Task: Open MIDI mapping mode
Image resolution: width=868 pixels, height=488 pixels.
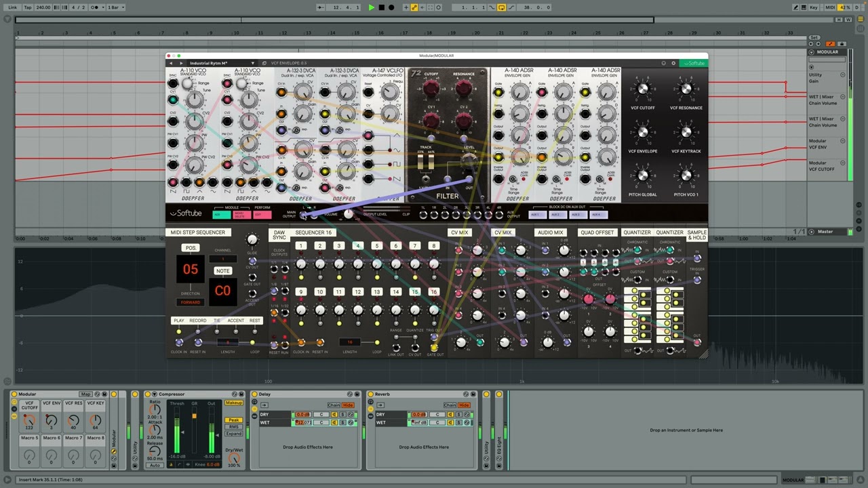Action: tap(829, 7)
